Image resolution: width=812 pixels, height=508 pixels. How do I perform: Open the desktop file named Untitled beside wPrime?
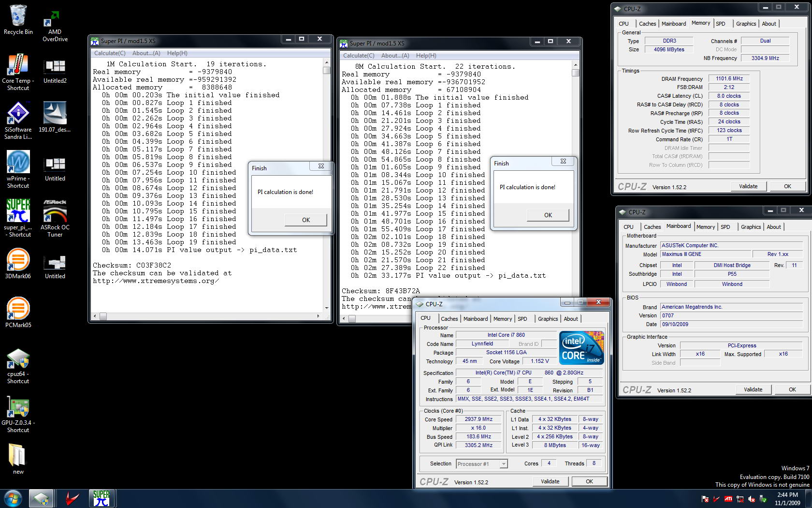pyautogui.click(x=55, y=169)
